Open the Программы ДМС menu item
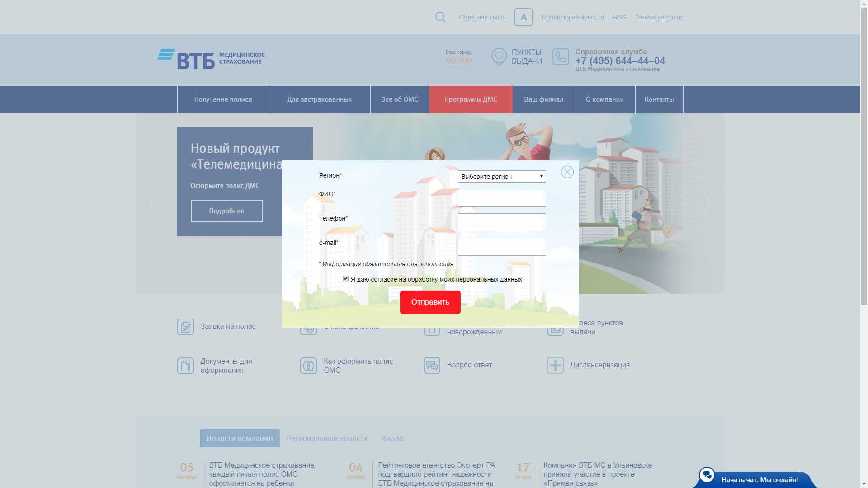This screenshot has height=488, width=868. coord(471,99)
